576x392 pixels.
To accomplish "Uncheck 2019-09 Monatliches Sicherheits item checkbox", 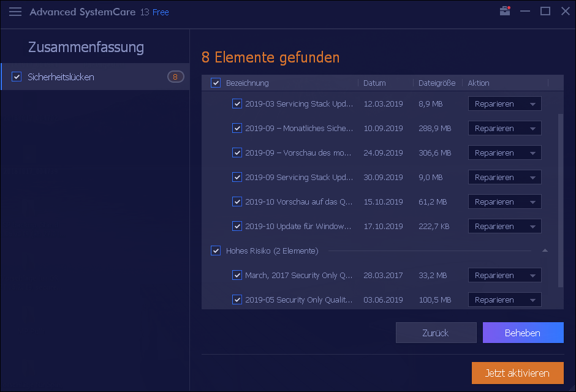I will pos(237,129).
